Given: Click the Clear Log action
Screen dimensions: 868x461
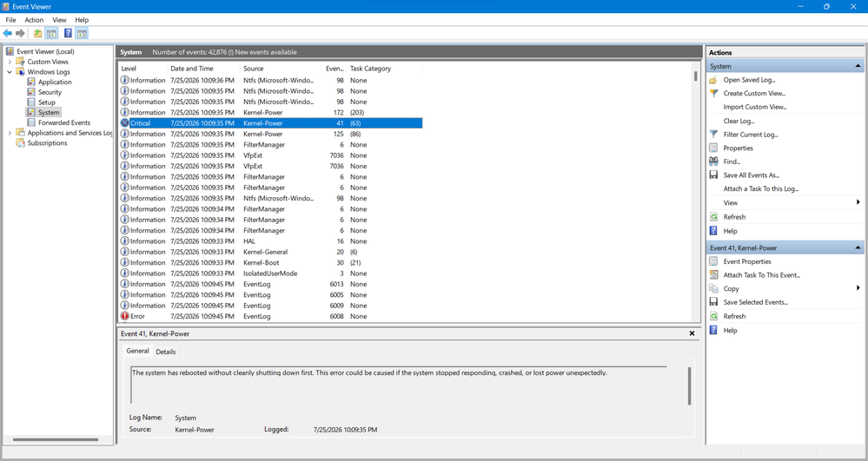Looking at the screenshot, I should (739, 121).
